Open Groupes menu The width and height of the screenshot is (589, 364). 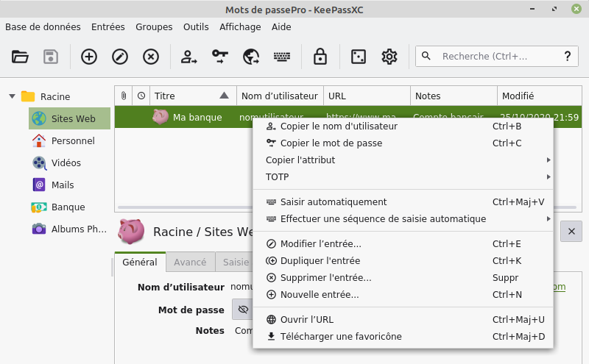pos(154,27)
